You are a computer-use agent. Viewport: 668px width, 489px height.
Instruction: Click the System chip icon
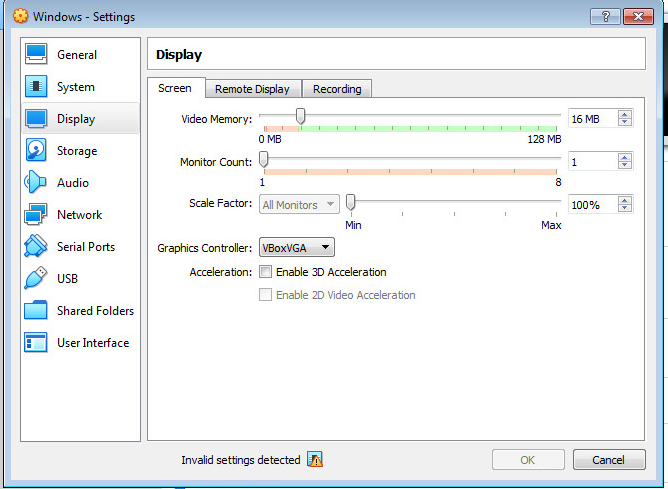pos(36,86)
